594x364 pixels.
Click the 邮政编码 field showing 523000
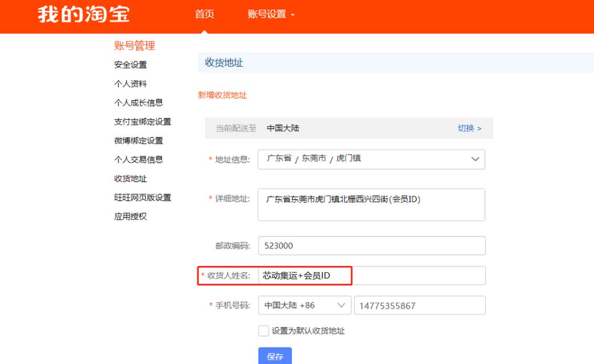coord(372,246)
